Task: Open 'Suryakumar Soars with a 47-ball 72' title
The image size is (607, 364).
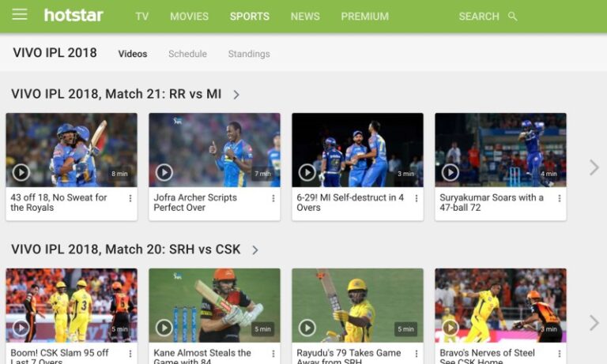Action: tap(492, 202)
